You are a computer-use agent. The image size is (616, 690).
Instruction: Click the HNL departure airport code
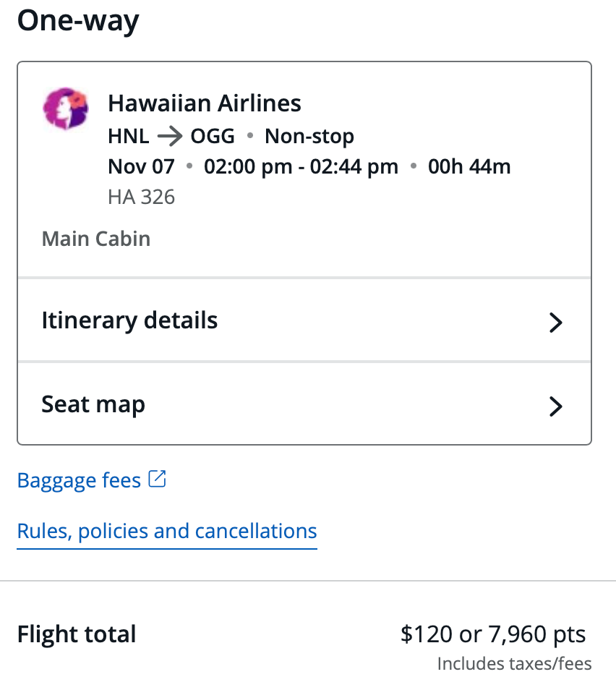tap(129, 136)
